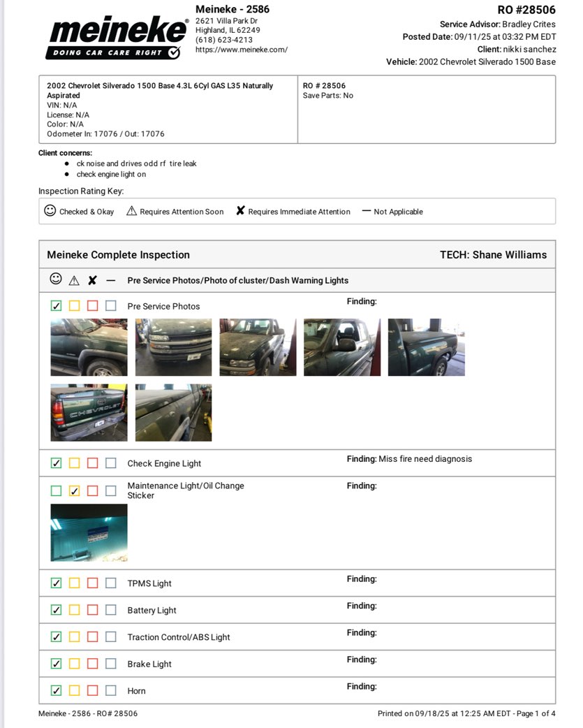The image size is (583, 728).
Task: Click the smiley icon in the inspection column header
Action: point(56,279)
